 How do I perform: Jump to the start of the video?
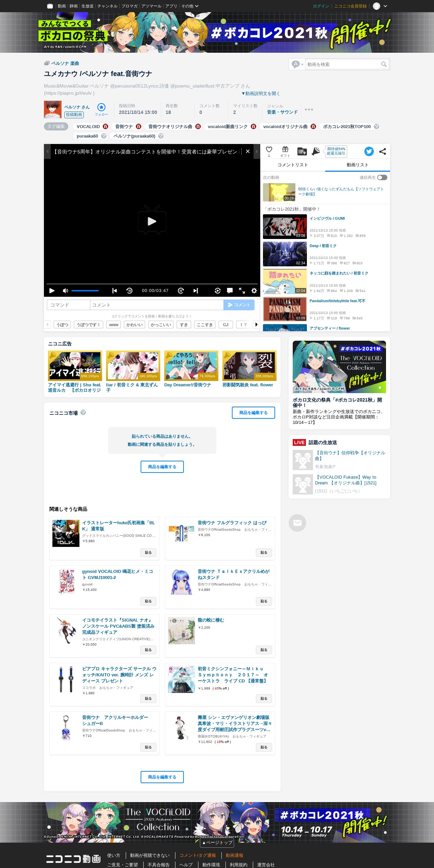tap(115, 291)
